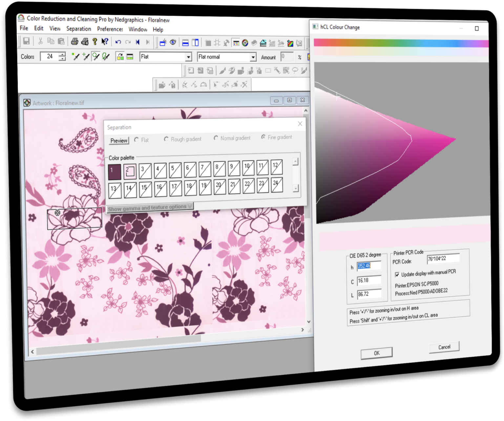Click the context help cursor icon

coord(105,41)
